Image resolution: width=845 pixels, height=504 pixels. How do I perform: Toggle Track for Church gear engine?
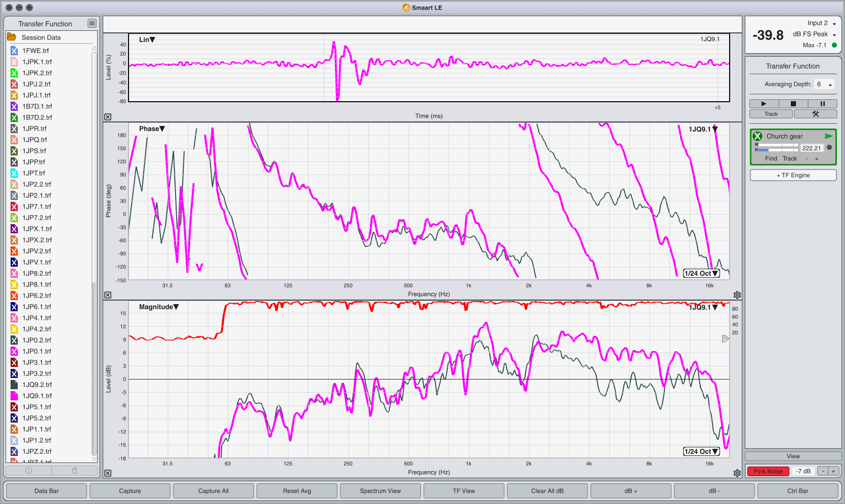click(789, 158)
